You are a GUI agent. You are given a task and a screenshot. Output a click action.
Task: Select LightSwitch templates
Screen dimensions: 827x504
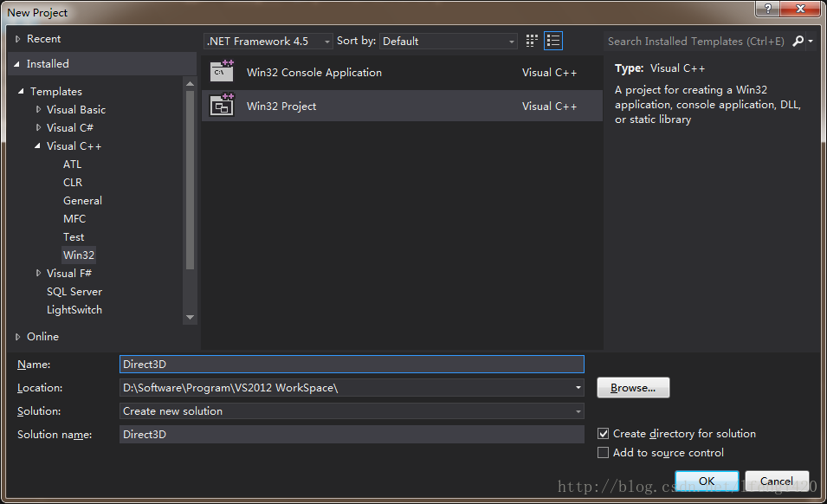click(x=74, y=310)
